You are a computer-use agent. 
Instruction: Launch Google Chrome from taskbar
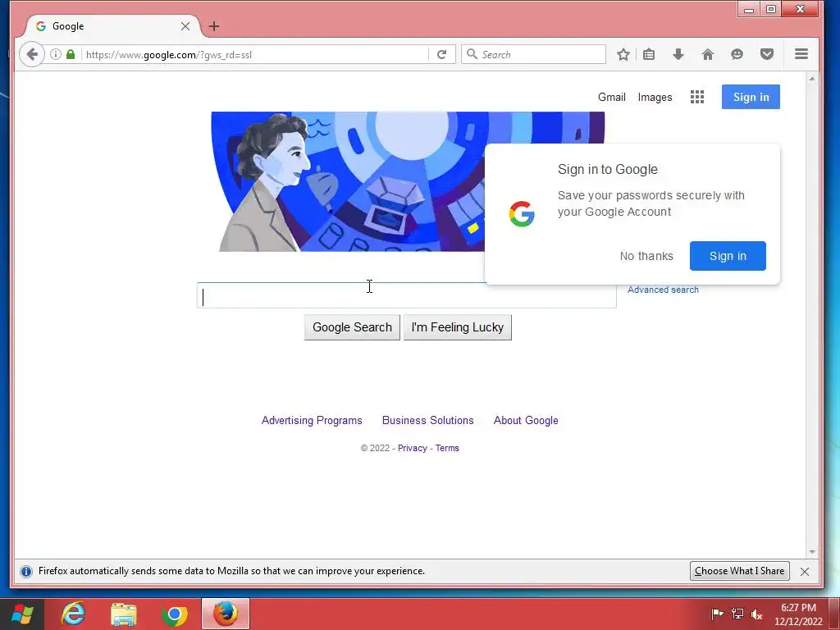pyautogui.click(x=175, y=614)
